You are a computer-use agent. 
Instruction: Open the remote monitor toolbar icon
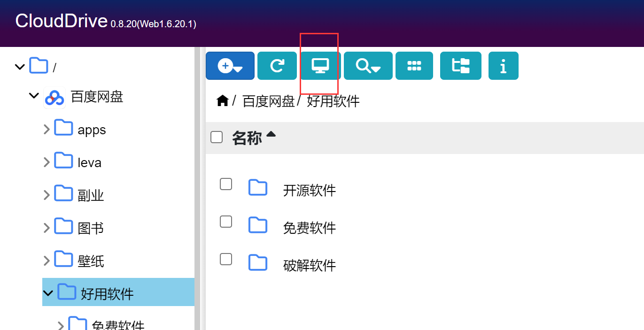(x=320, y=66)
